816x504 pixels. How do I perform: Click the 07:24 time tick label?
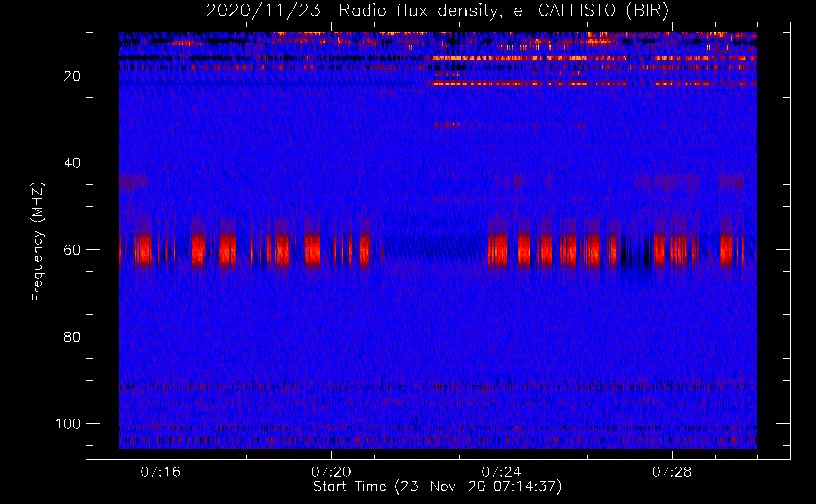click(502, 472)
